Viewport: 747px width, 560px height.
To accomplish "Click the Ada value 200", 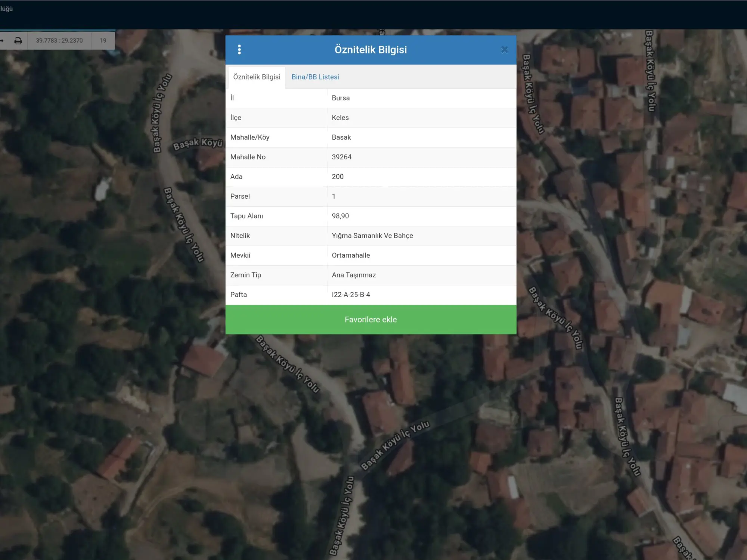I will pos(338,177).
